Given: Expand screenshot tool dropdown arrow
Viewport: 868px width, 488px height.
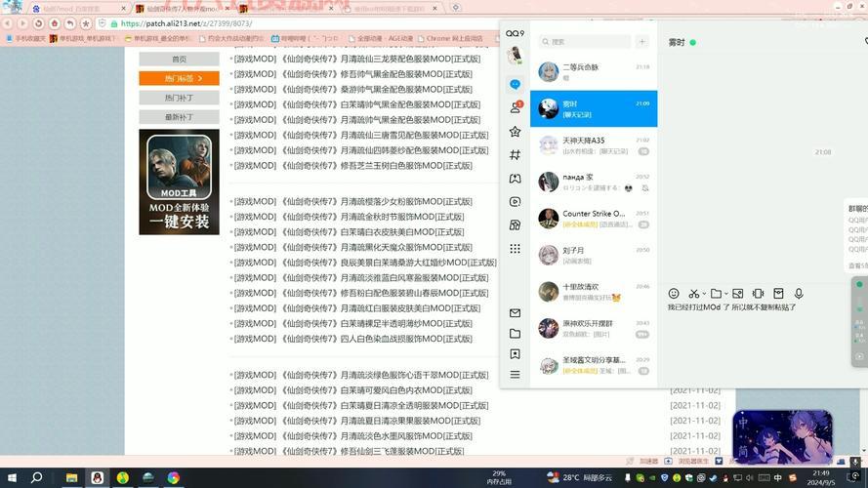Looking at the screenshot, I should (704, 294).
